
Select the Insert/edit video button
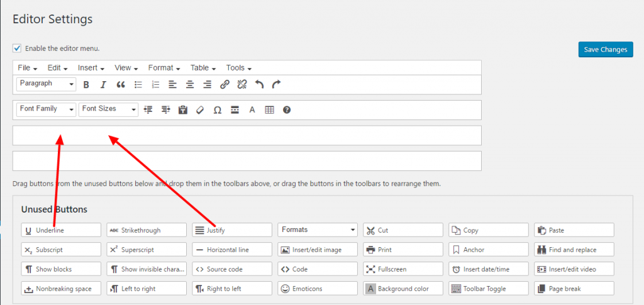(x=574, y=269)
